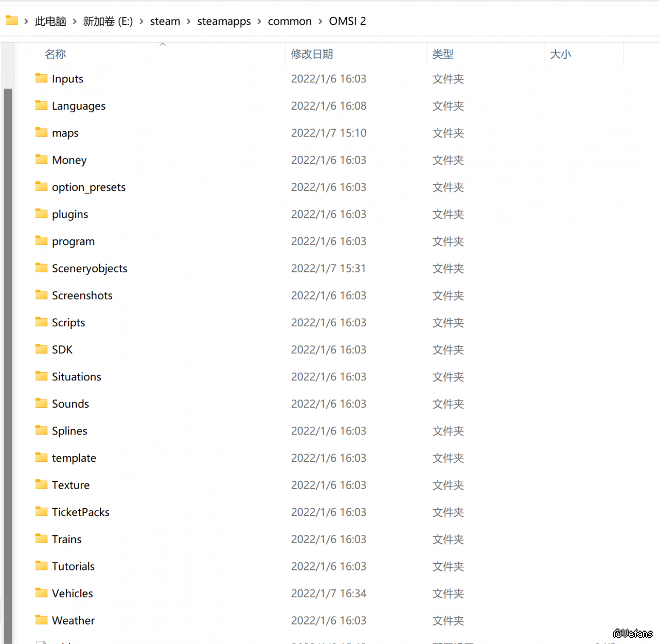The image size is (659, 644).
Task: Navigate to steamapps in the breadcrumb
Action: [224, 21]
